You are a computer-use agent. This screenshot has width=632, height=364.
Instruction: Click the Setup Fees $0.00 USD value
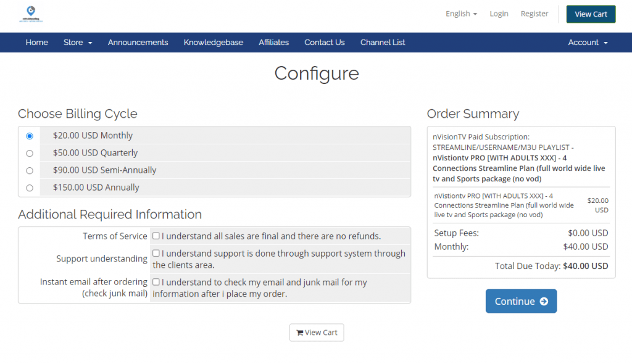pyautogui.click(x=588, y=233)
